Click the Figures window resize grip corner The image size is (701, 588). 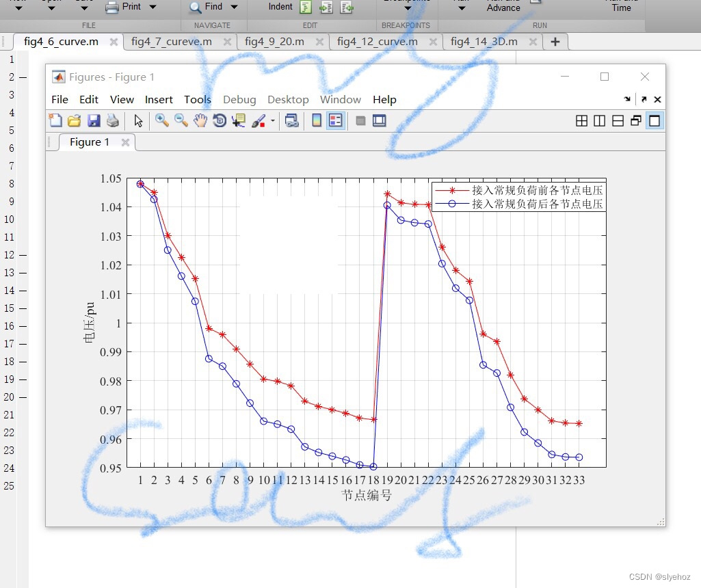(x=661, y=522)
